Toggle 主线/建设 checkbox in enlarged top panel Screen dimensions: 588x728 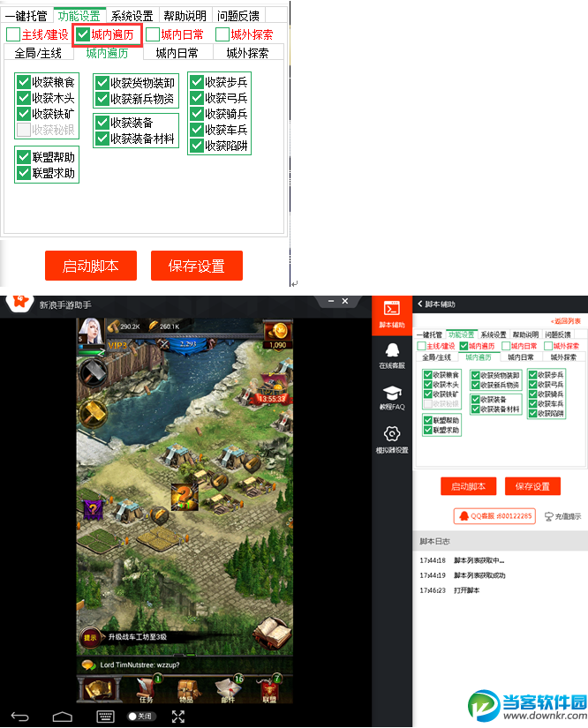tap(13, 34)
